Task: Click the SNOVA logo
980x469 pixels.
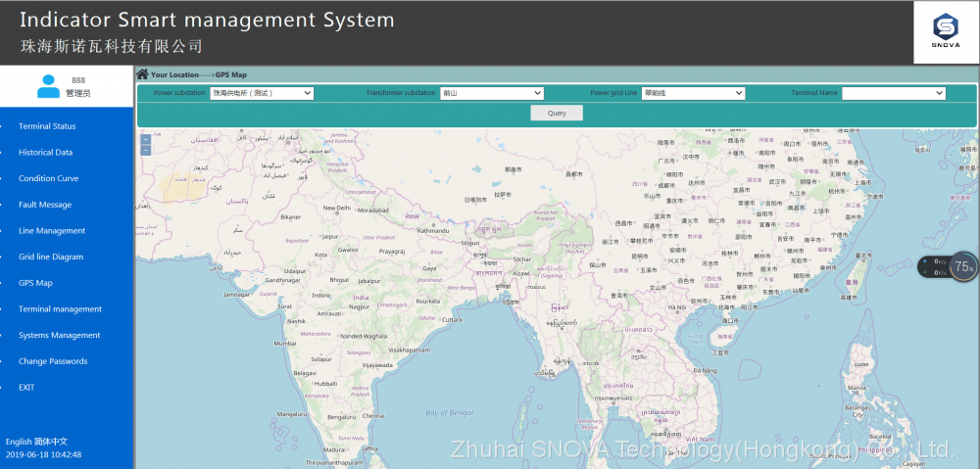Action: click(945, 31)
